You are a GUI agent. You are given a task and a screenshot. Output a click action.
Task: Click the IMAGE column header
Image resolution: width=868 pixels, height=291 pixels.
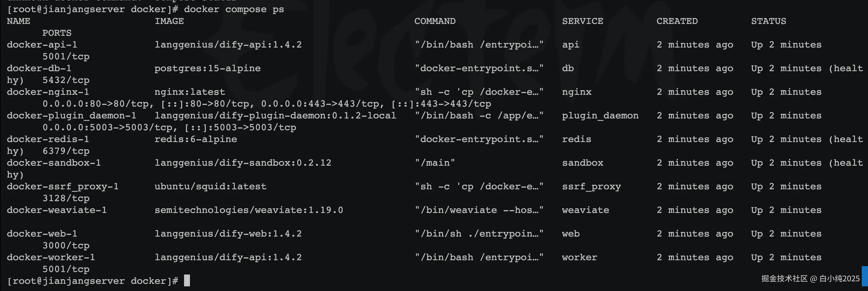click(x=169, y=21)
